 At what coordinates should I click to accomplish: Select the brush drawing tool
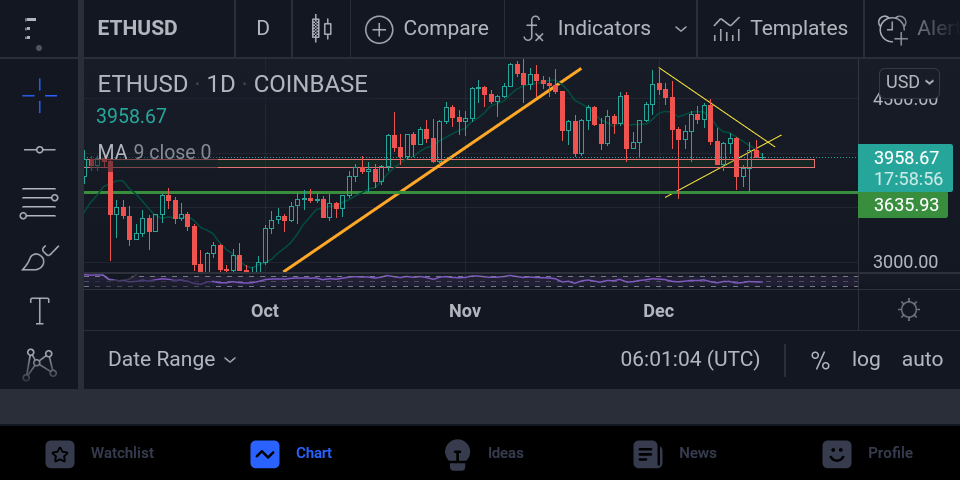(40, 258)
